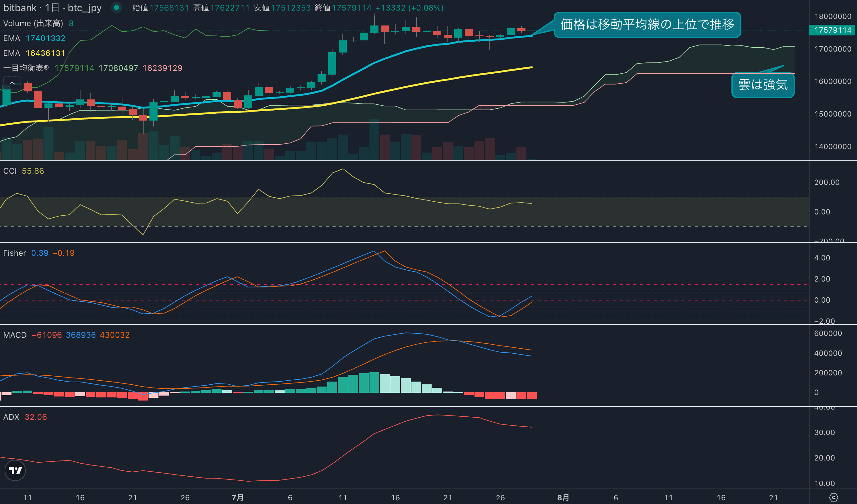857x504 pixels.
Task: Click the 終値 closing price value
Action: coord(351,8)
